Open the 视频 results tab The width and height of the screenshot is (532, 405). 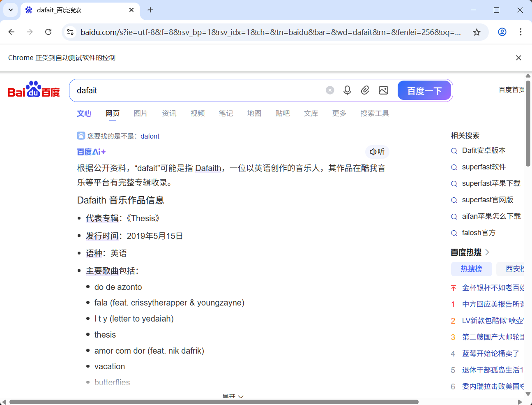coord(198,113)
